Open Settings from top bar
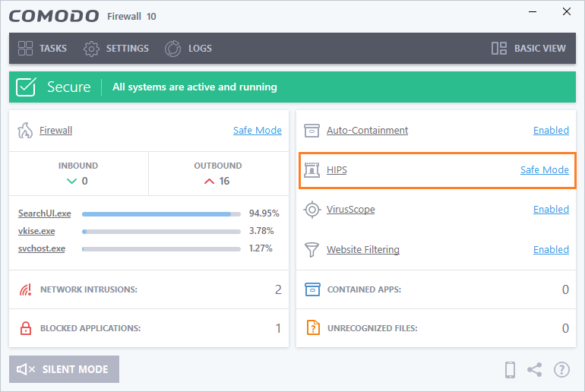This screenshot has width=585, height=392. point(116,48)
